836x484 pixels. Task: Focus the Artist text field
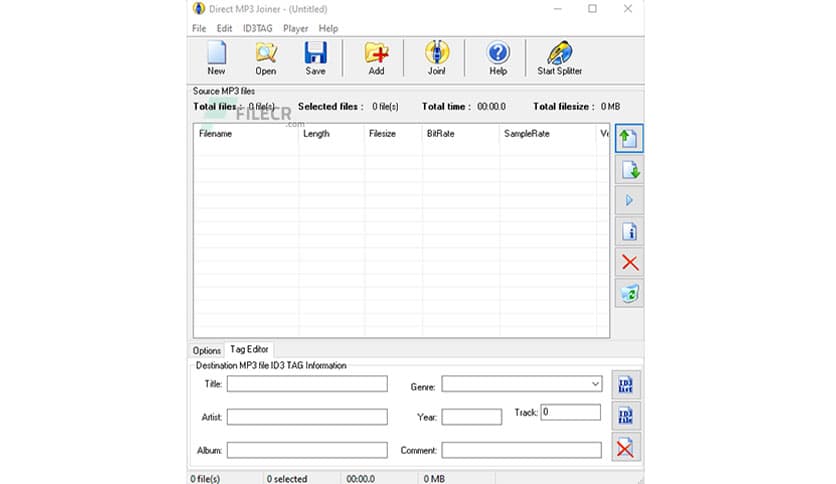coord(307,417)
